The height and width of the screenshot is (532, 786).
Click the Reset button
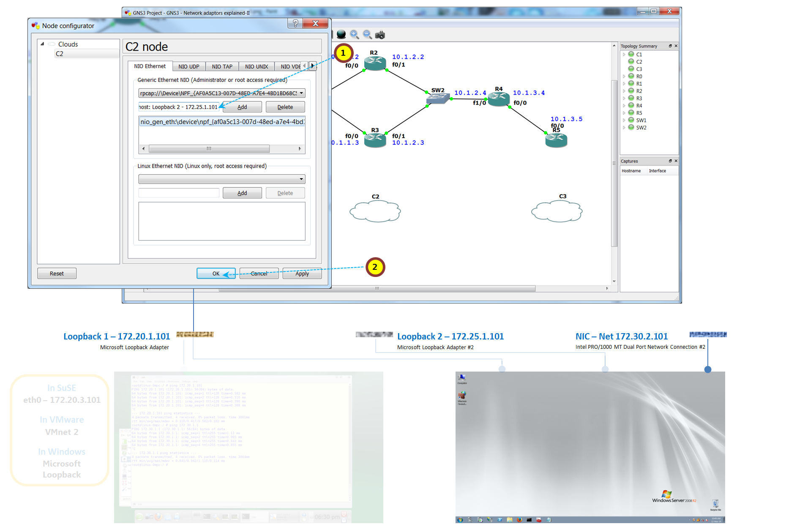(x=56, y=273)
